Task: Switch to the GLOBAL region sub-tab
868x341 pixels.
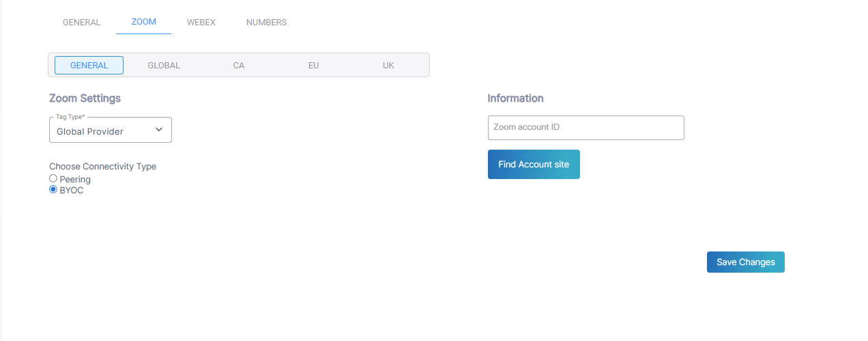Action: point(164,66)
